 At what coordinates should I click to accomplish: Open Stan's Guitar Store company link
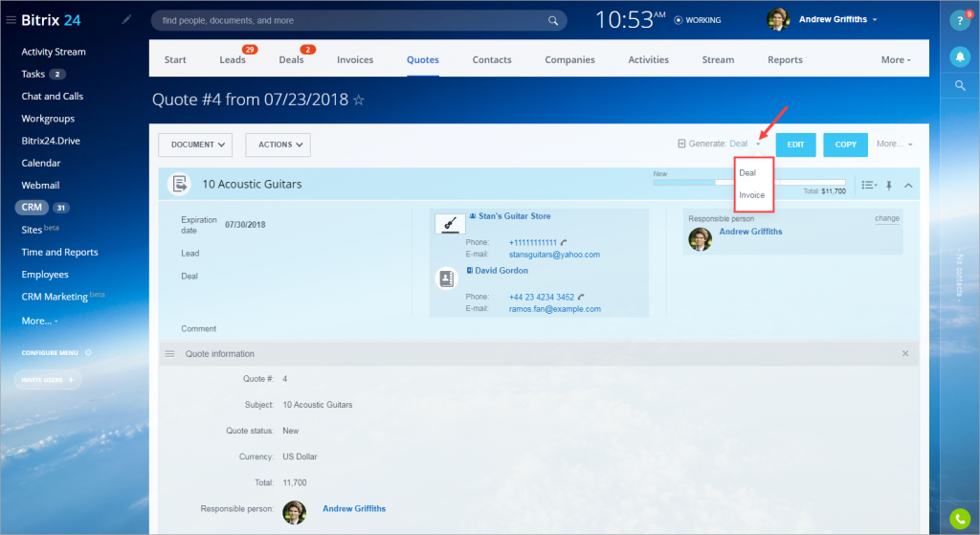coord(514,216)
